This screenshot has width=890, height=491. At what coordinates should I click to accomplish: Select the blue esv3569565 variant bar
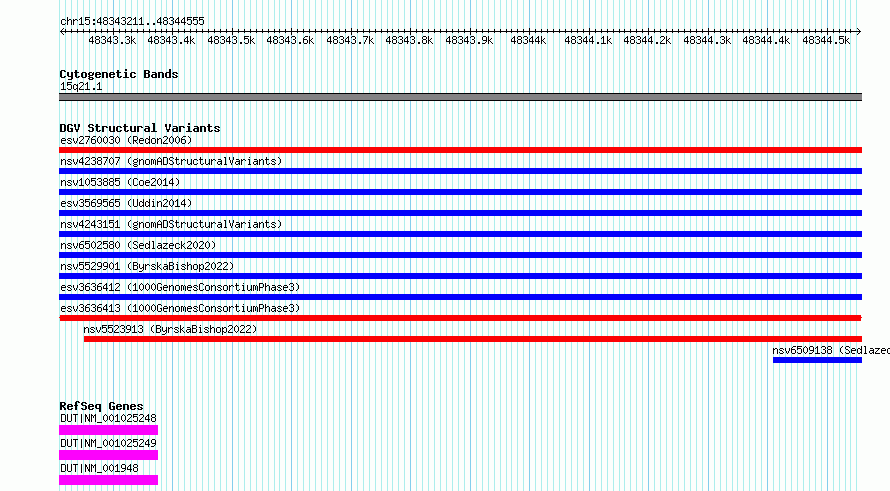click(460, 213)
